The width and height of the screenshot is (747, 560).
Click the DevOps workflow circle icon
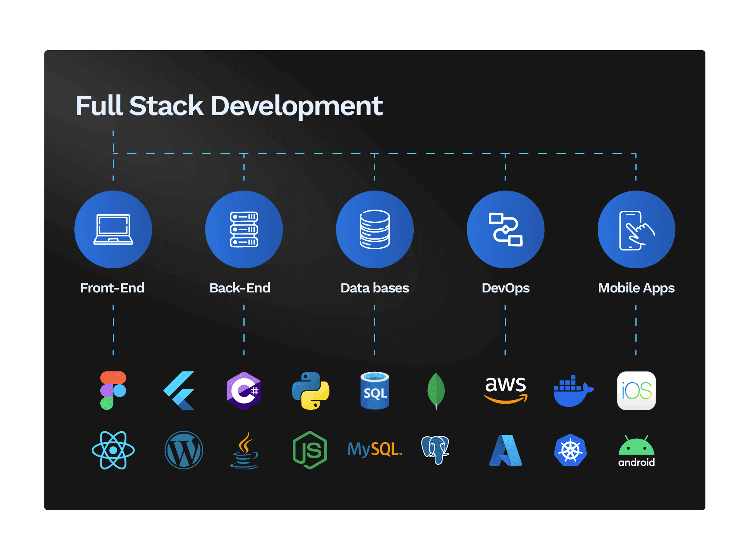[506, 229]
